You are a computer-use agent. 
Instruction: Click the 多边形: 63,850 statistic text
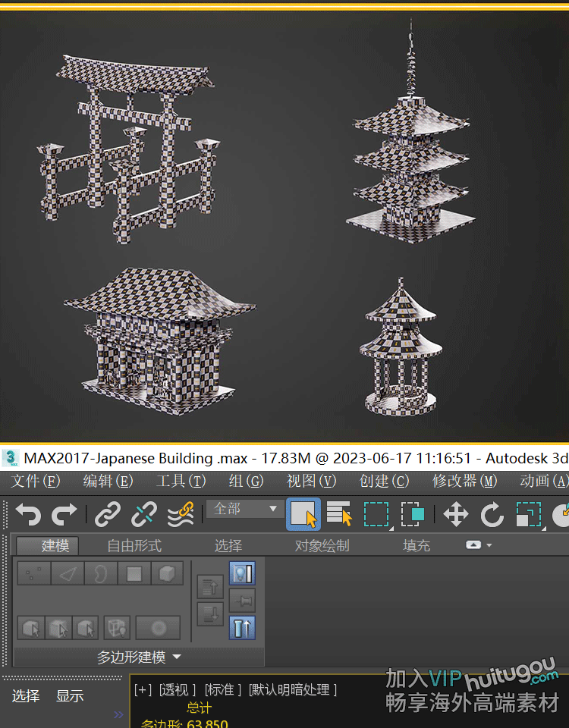pyautogui.click(x=184, y=723)
